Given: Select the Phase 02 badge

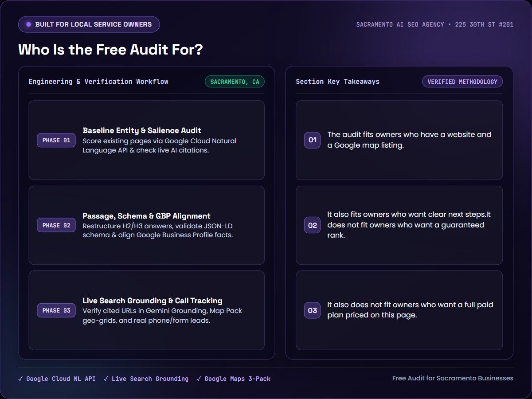Looking at the screenshot, I should pyautogui.click(x=56, y=225).
